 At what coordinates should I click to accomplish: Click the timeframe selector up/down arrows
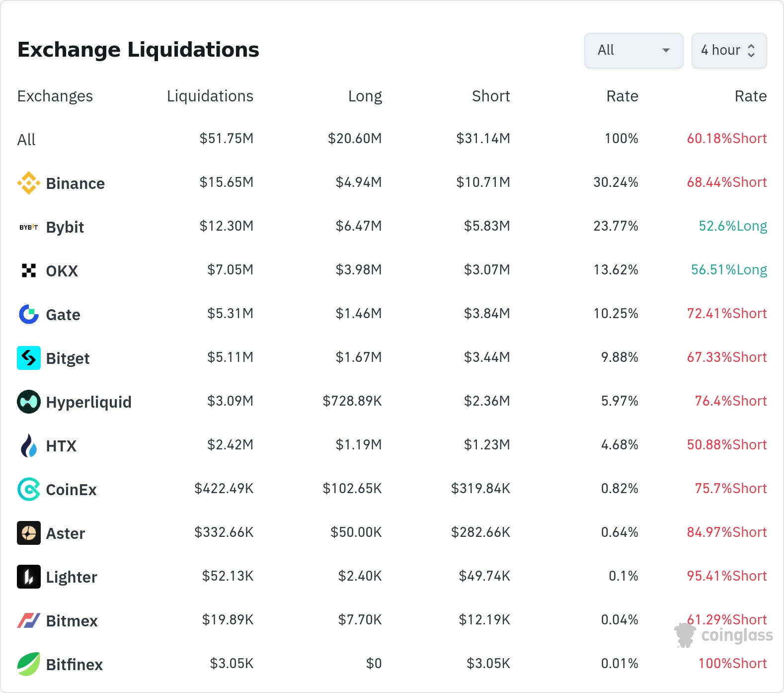point(751,50)
